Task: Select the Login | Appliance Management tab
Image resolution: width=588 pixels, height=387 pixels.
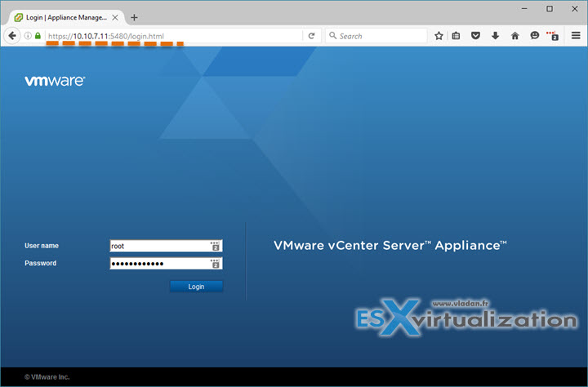Action: [x=66, y=18]
